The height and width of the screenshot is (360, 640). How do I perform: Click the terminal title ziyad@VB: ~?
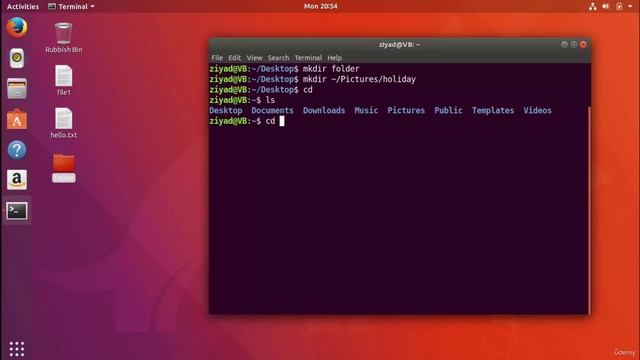pyautogui.click(x=399, y=44)
